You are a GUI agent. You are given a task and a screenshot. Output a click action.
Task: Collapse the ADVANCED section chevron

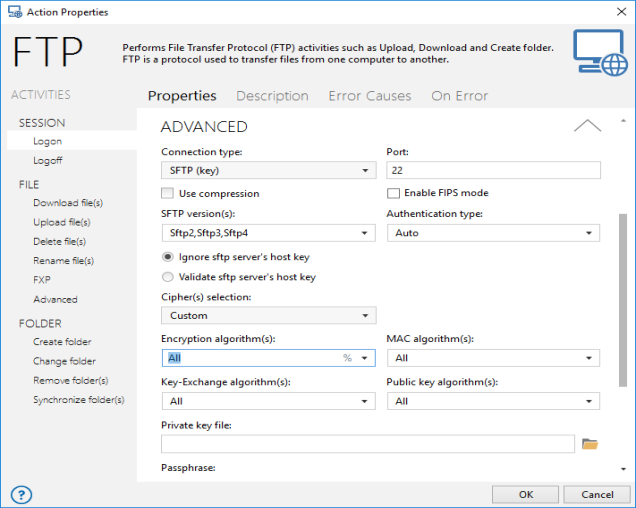click(x=587, y=126)
